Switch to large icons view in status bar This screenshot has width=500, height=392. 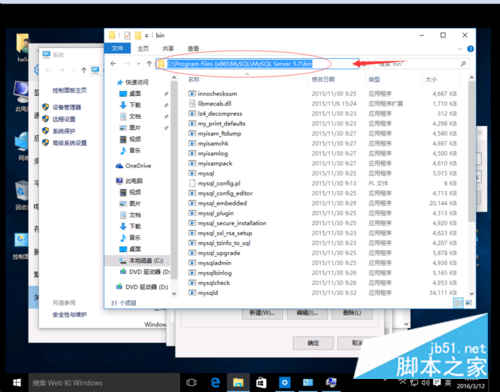pos(468,303)
